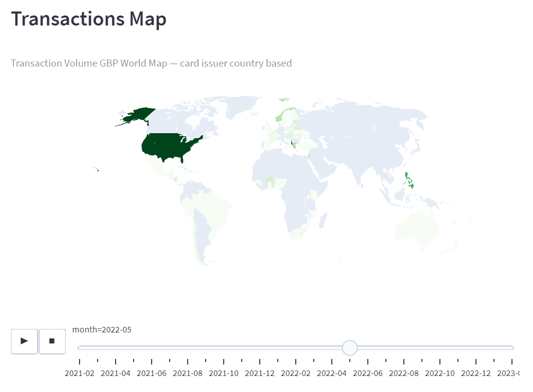Jump to month 2022-04 on timeline
Viewport: 533px width, 392px height.
tap(332, 373)
